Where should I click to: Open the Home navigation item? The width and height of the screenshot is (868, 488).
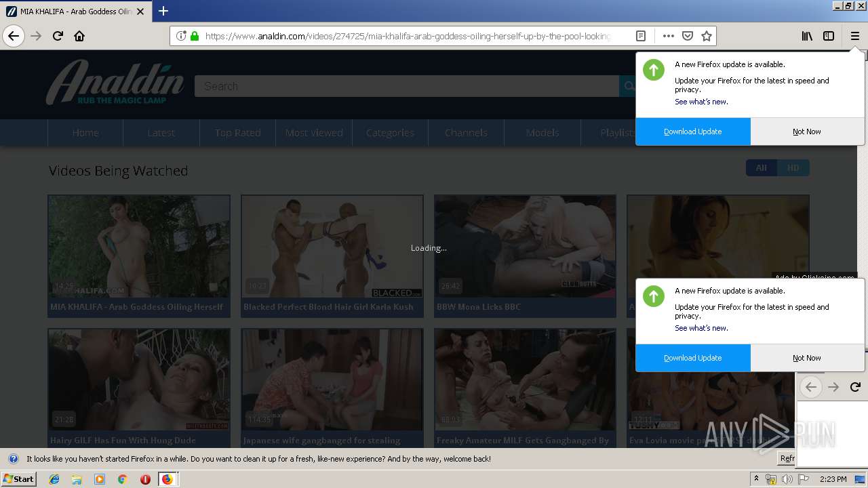tap(85, 133)
